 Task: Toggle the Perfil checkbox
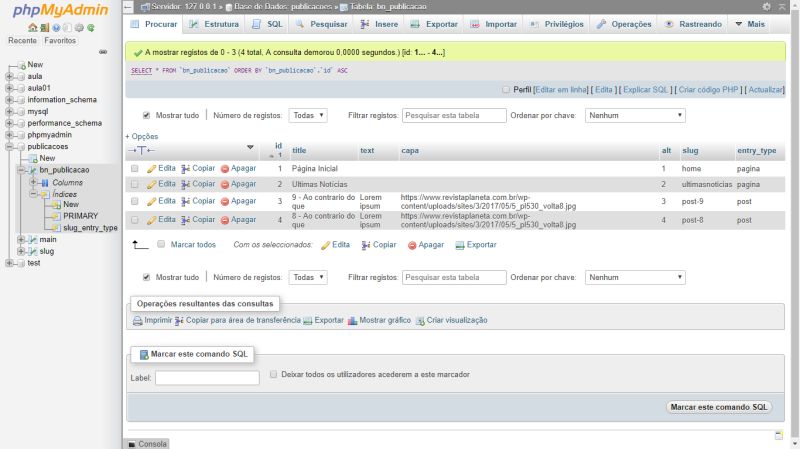click(506, 90)
